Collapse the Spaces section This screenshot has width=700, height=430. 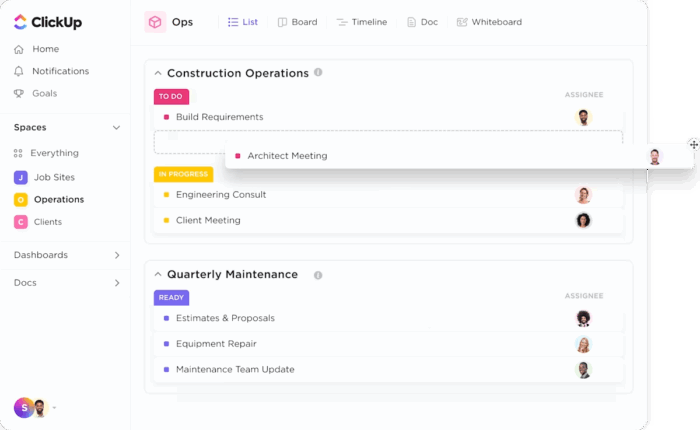tap(117, 128)
